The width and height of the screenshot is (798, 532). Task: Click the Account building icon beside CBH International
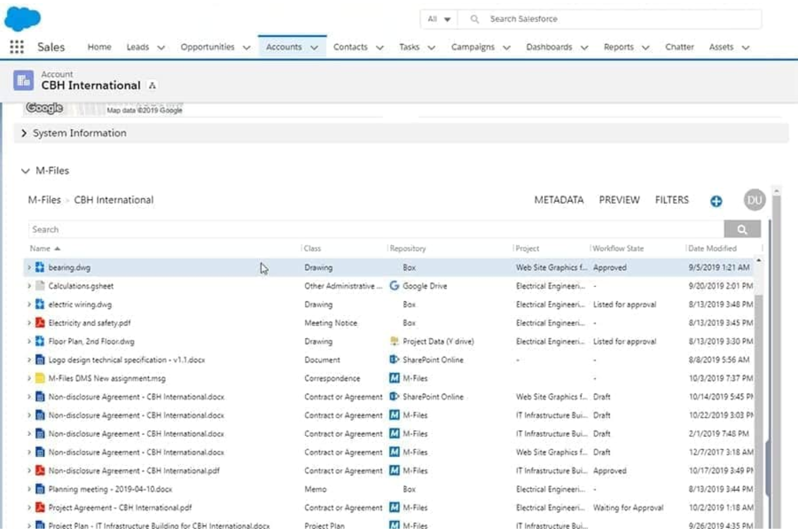coord(24,80)
